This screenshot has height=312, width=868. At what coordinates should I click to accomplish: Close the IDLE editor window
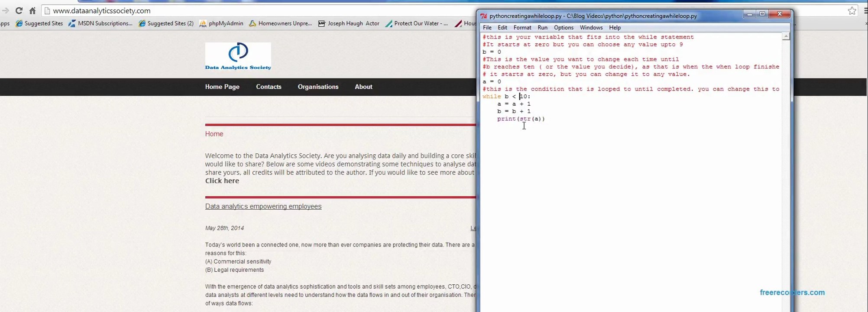click(x=780, y=14)
